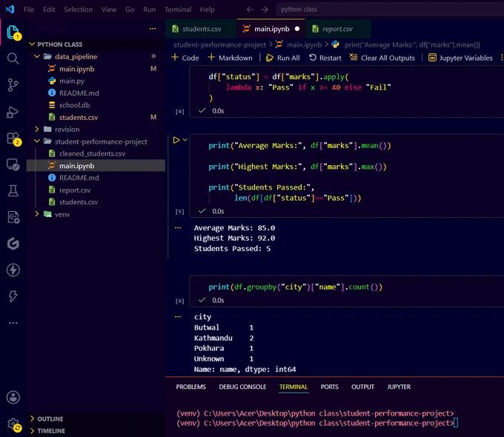Open the File menu

pos(29,10)
